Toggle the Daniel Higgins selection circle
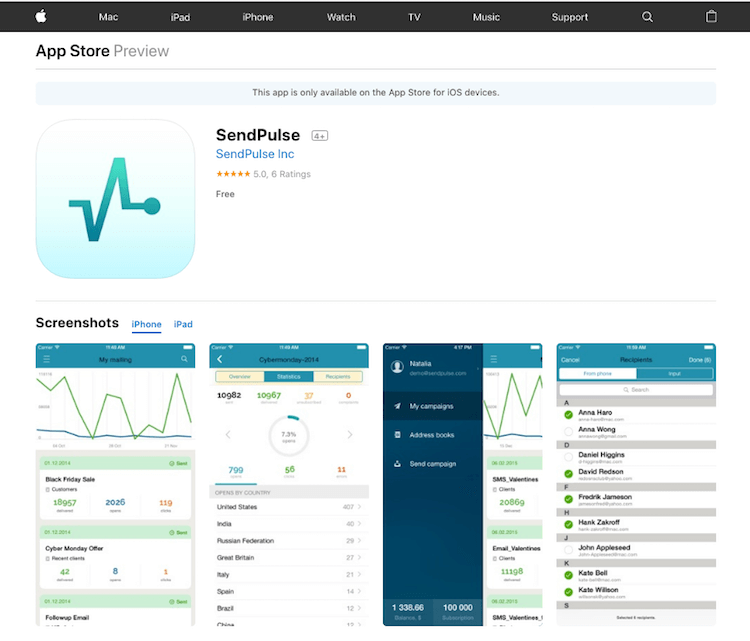This screenshot has height=641, width=750. 568,457
